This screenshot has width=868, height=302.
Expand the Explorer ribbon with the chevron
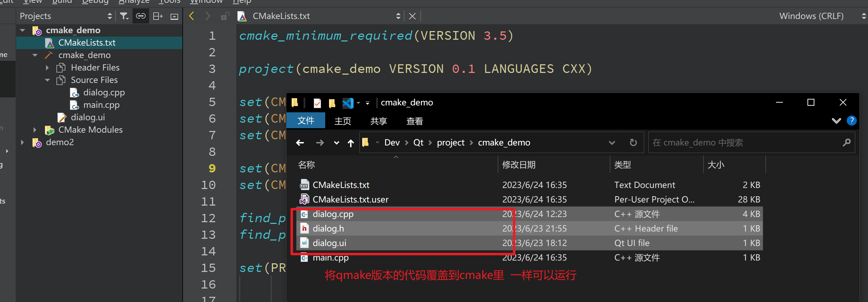[x=836, y=121]
